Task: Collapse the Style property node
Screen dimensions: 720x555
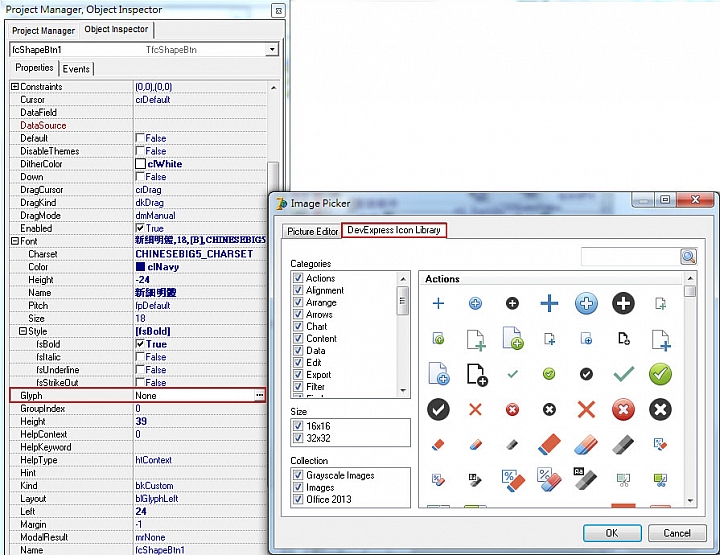Action: coord(22,331)
